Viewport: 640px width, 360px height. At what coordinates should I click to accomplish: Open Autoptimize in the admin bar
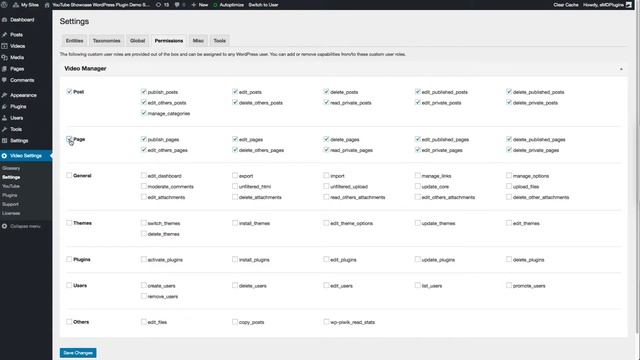pyautogui.click(x=229, y=5)
